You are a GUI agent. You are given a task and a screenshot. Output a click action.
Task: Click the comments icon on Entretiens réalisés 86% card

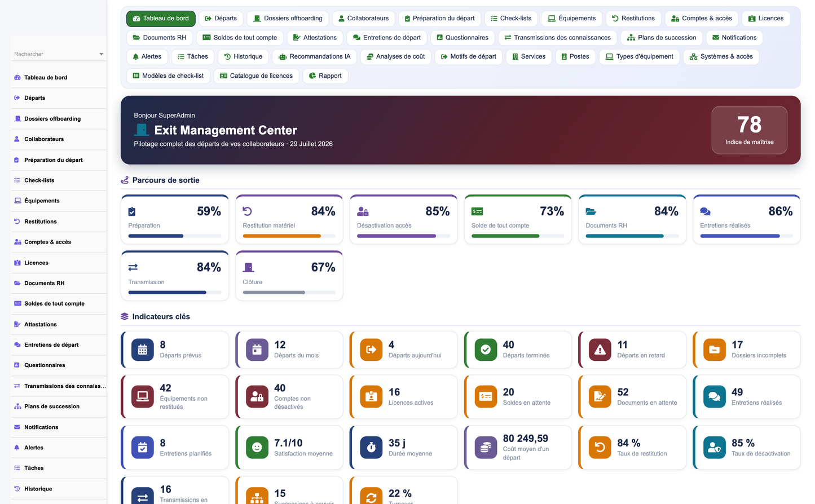(x=705, y=211)
